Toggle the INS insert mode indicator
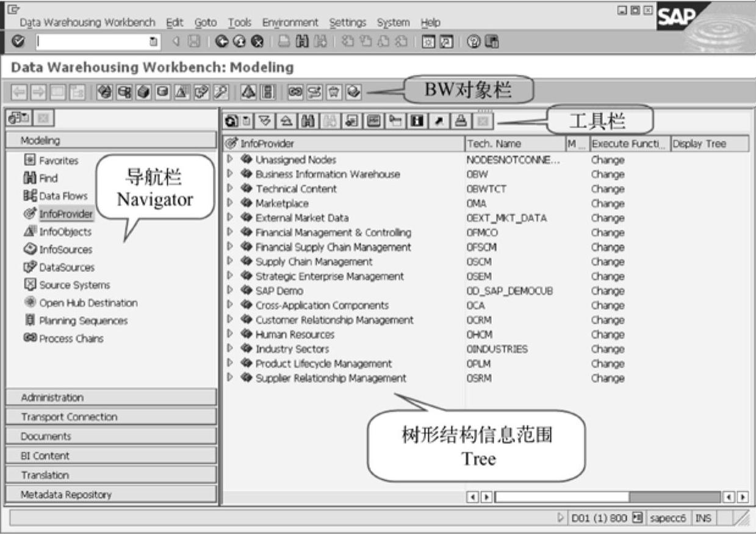 tap(703, 518)
